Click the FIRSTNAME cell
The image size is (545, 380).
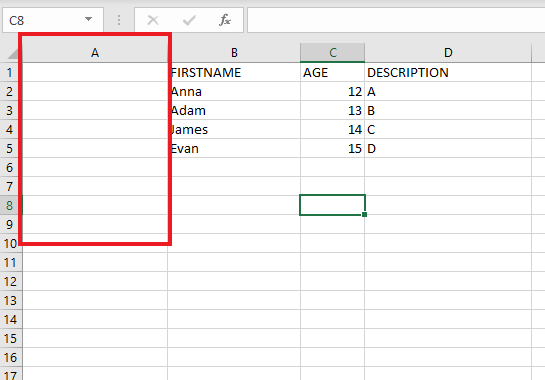point(234,72)
